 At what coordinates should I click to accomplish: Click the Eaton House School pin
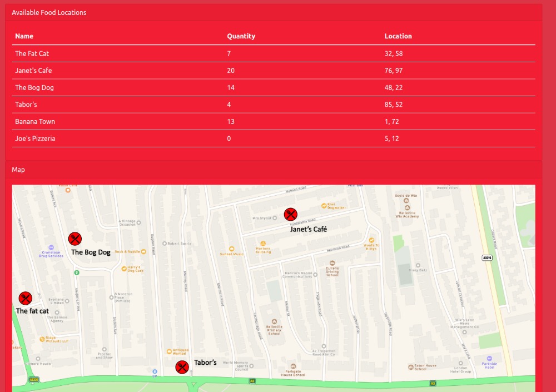point(411,367)
